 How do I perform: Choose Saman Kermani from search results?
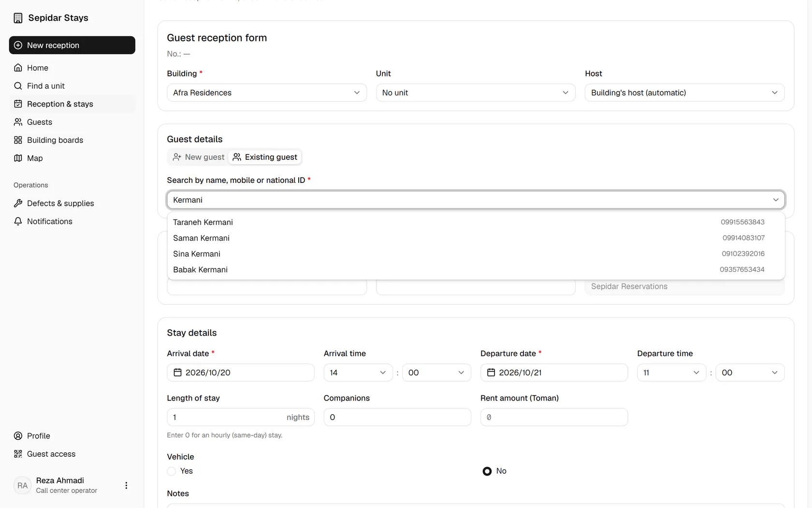pos(476,238)
